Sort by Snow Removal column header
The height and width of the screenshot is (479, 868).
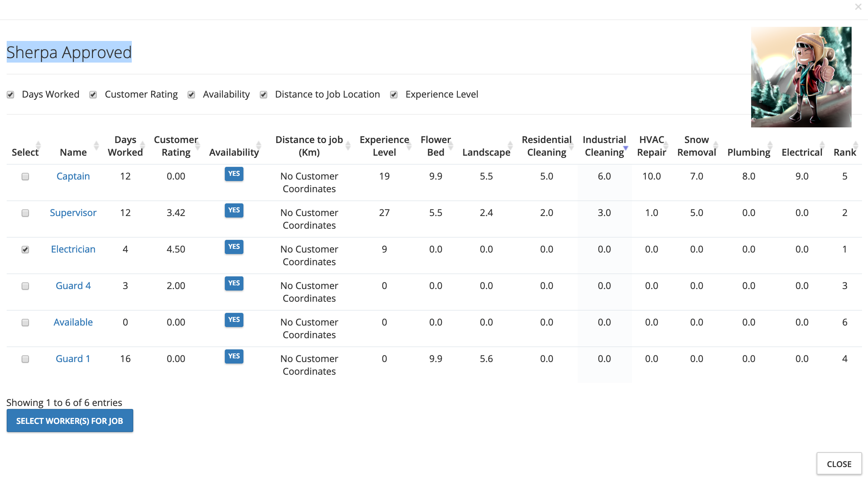coord(696,146)
